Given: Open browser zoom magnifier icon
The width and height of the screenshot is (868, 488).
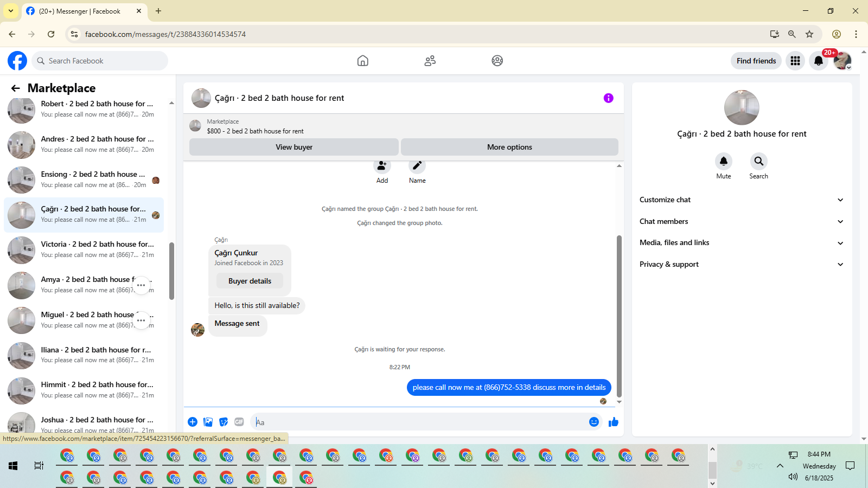Looking at the screenshot, I should [x=792, y=34].
